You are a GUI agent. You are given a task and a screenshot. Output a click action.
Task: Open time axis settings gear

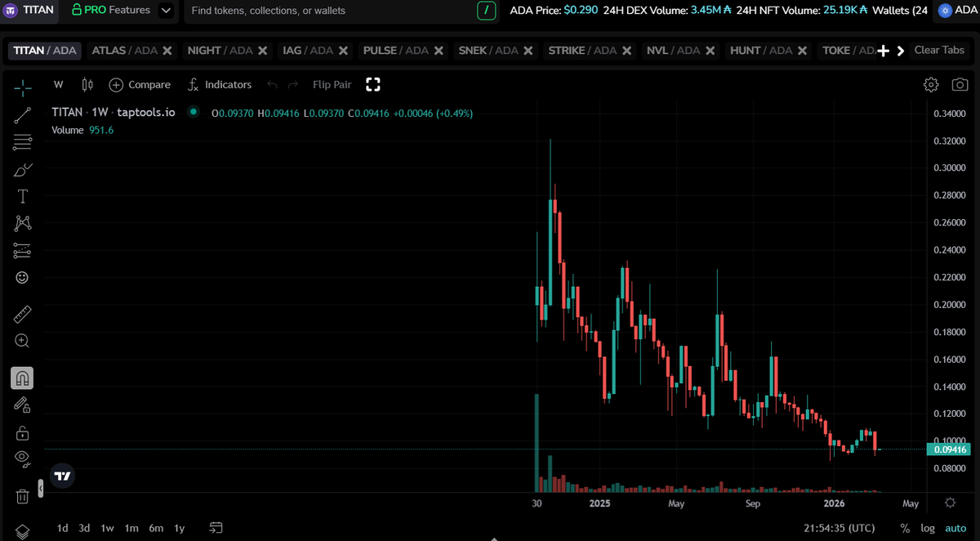coord(950,503)
